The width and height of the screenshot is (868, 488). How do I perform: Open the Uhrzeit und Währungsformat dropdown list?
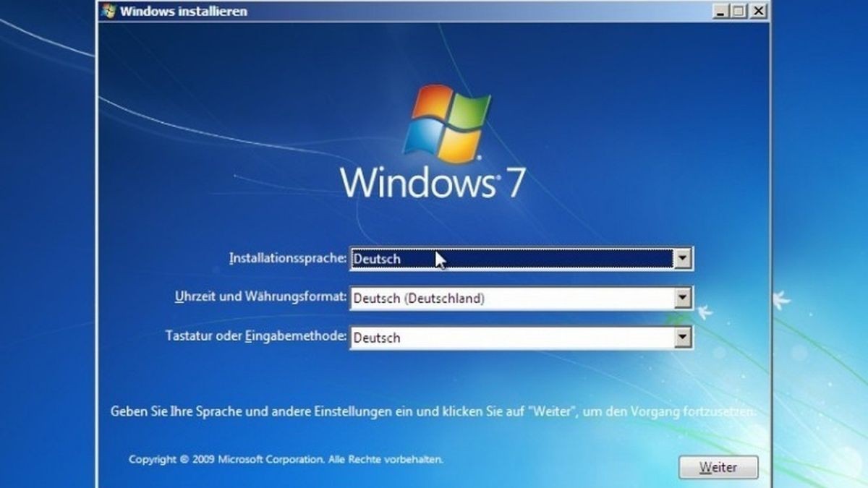tap(684, 298)
